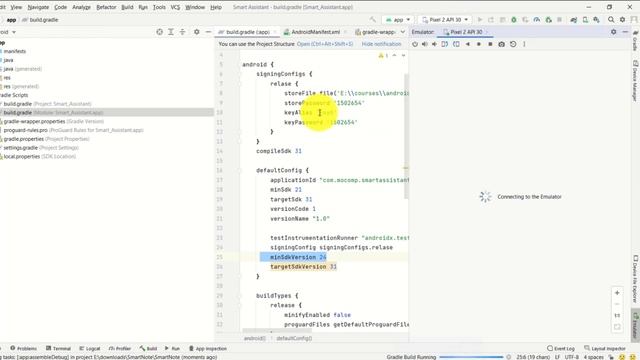Open Project panel options gear
The width and height of the screenshot is (640, 360).
pos(197,32)
